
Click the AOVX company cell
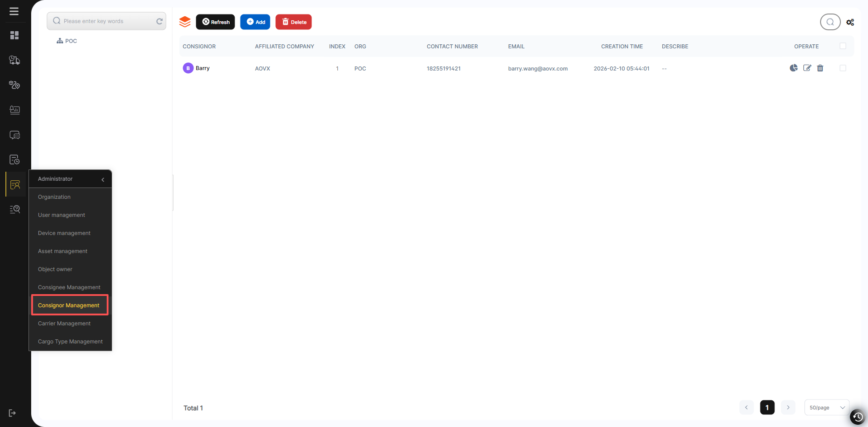[x=262, y=69]
